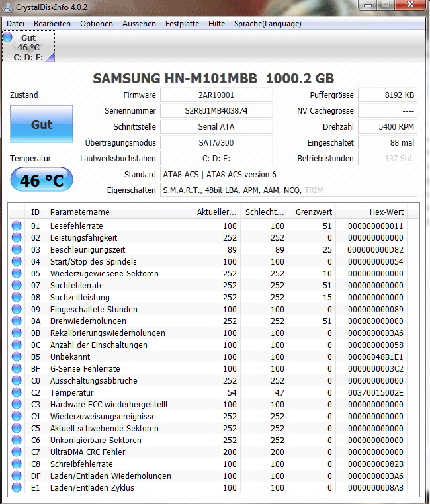Viewport: 430px width, 504px height.
Task: Click the Übertragungsmodus field SATA/300
Action: pyautogui.click(x=216, y=142)
